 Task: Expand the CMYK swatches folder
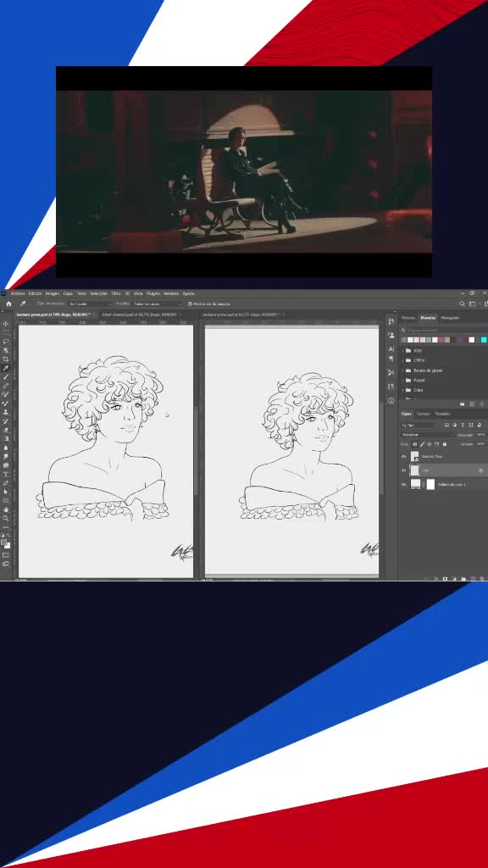click(x=402, y=360)
